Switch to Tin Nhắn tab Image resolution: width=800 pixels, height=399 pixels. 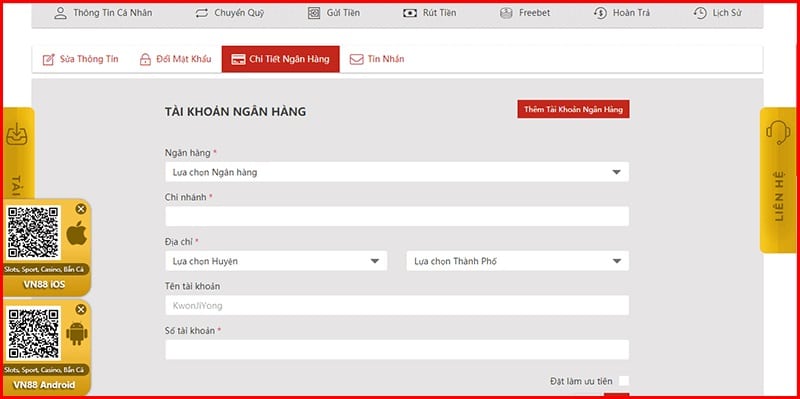point(377,59)
